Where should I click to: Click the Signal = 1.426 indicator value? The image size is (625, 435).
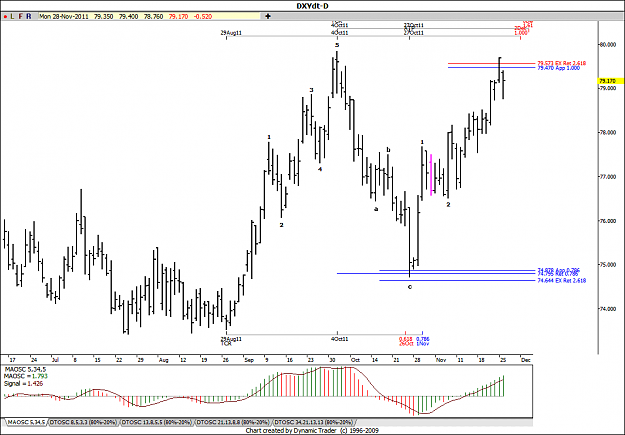coord(23,384)
